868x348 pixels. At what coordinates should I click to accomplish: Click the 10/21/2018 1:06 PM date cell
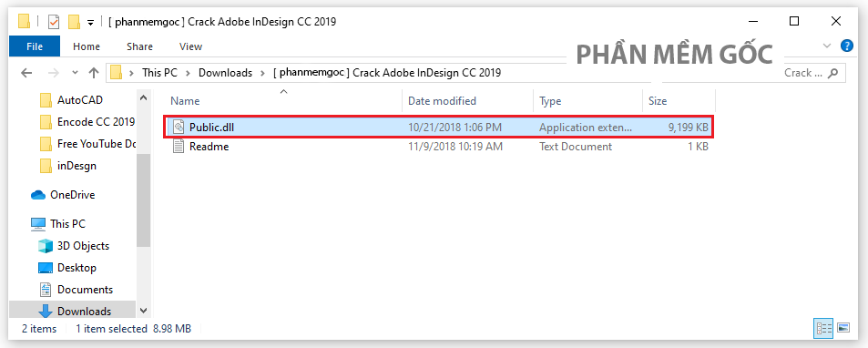(454, 128)
